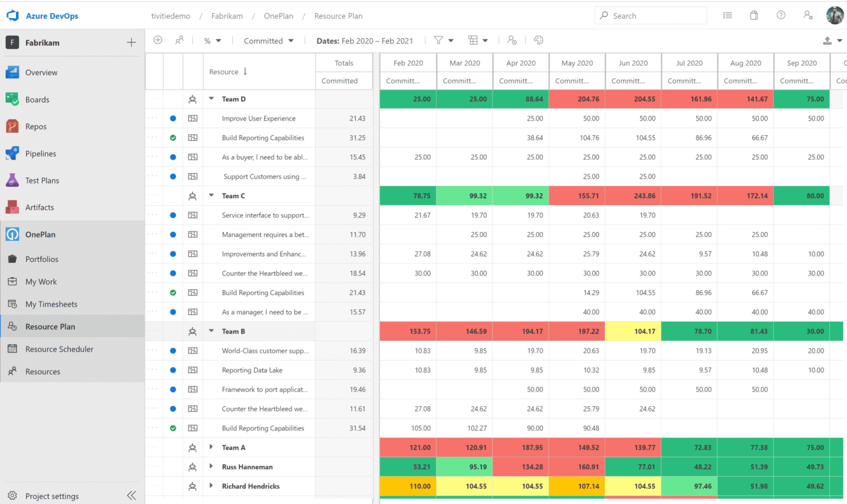Click Russ Hanneman May 2020 cell 160.91
847x504 pixels.
[x=577, y=467]
